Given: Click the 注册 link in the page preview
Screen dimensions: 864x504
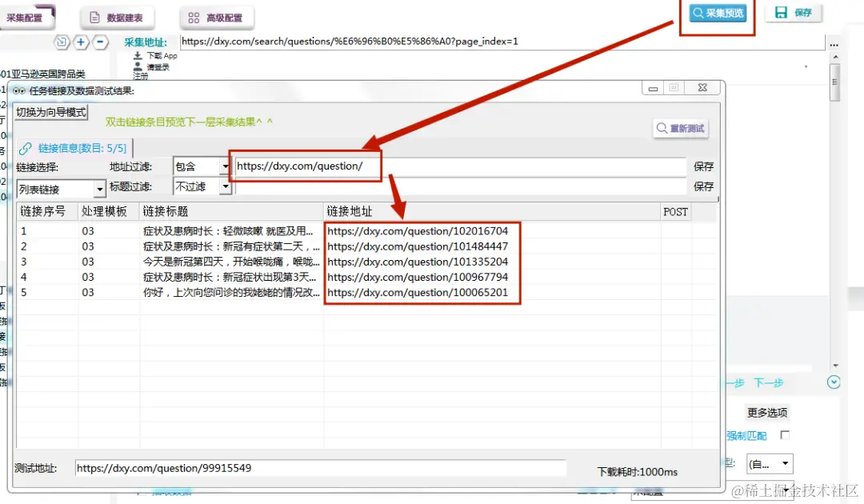Looking at the screenshot, I should pyautogui.click(x=141, y=76).
